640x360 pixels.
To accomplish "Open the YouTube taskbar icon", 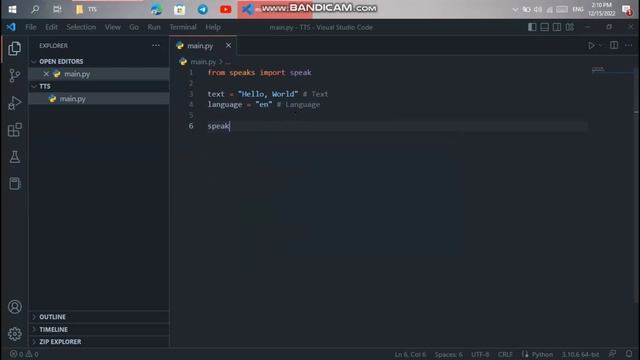I will pos(225,9).
